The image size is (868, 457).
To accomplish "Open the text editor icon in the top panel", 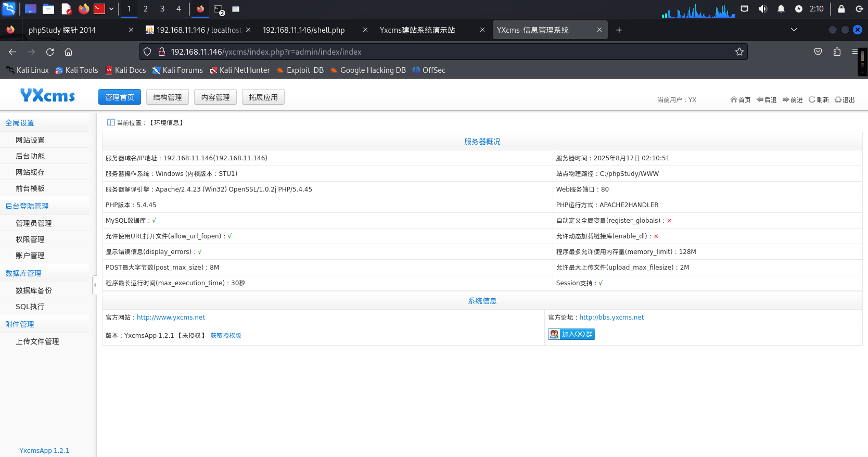I will (x=66, y=9).
